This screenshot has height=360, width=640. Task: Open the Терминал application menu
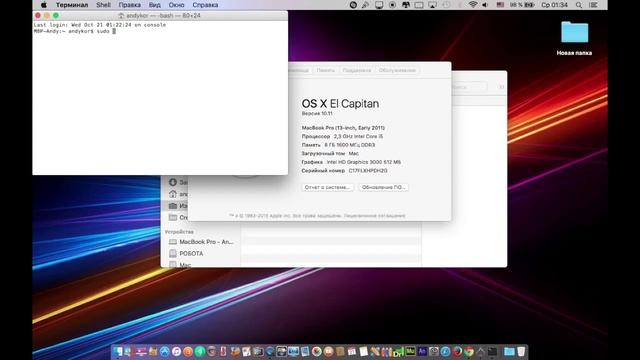tap(72, 5)
